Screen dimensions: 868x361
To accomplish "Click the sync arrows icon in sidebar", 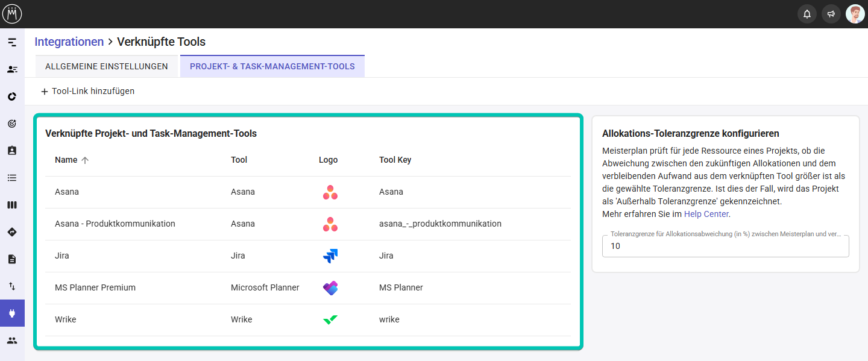I will tap(12, 96).
